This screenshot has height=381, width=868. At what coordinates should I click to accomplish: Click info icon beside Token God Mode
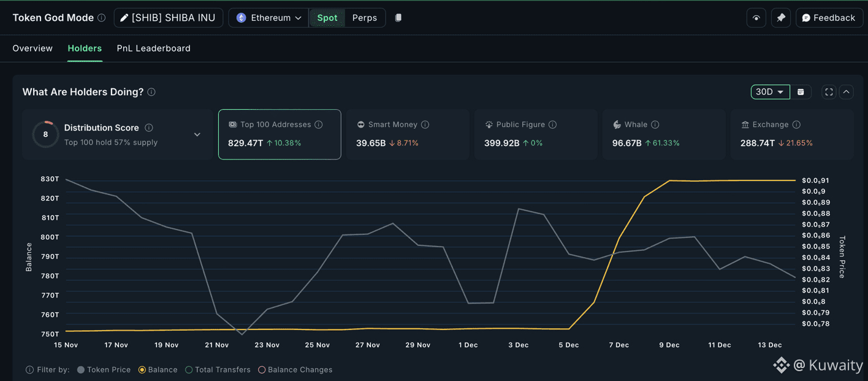coord(102,18)
